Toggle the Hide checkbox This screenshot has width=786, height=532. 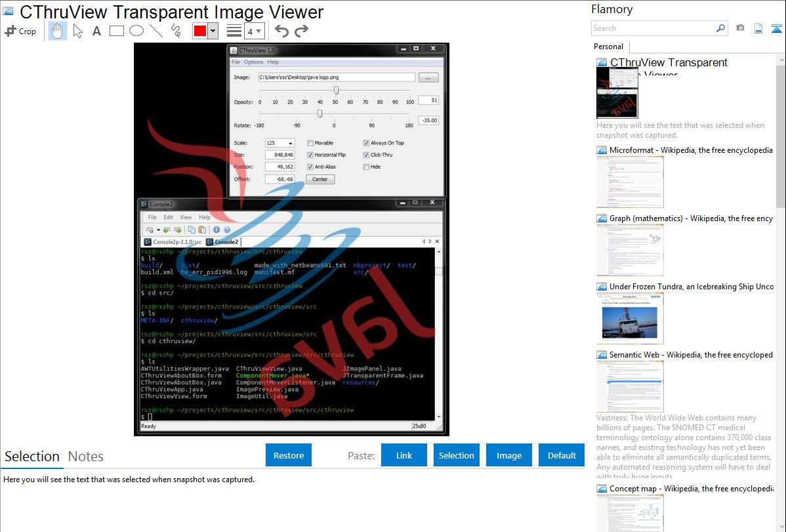click(x=367, y=167)
